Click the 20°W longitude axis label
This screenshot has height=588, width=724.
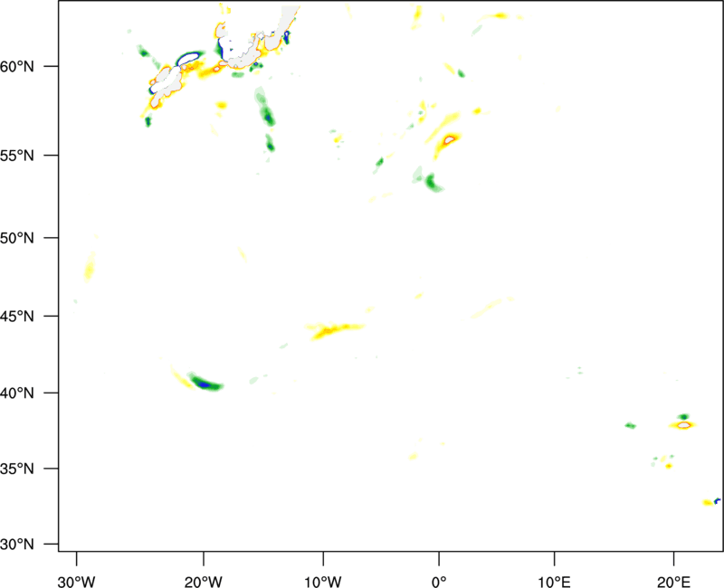(x=203, y=583)
